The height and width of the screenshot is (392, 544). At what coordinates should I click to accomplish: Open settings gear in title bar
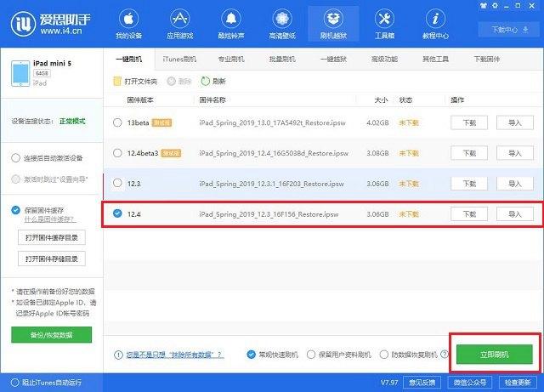tap(495, 6)
